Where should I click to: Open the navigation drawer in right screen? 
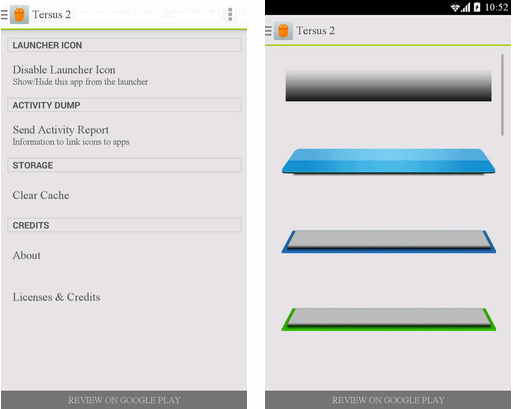(x=268, y=31)
